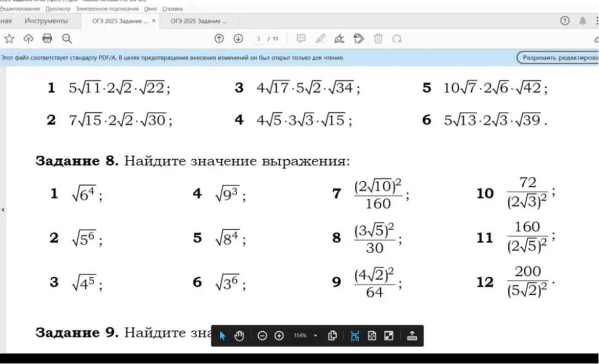Click the fraction (4√2)² over 64
Image resolution: width=599 pixels, height=364 pixels.
pyautogui.click(x=375, y=283)
